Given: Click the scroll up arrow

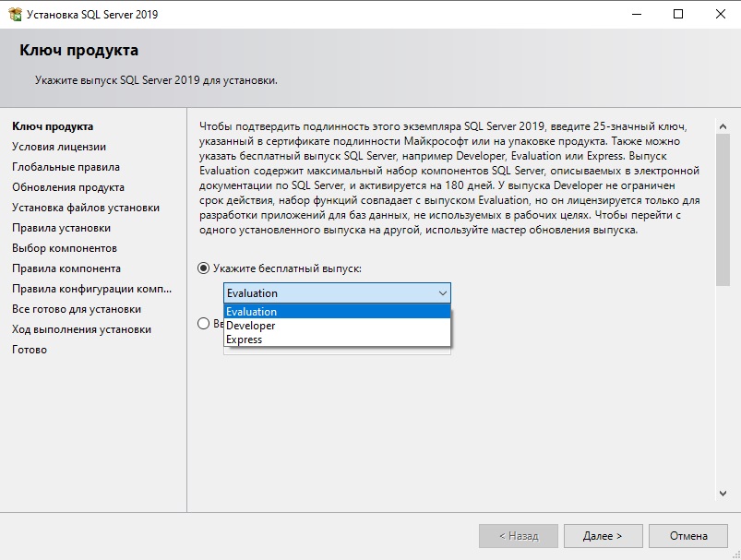Looking at the screenshot, I should click(723, 126).
